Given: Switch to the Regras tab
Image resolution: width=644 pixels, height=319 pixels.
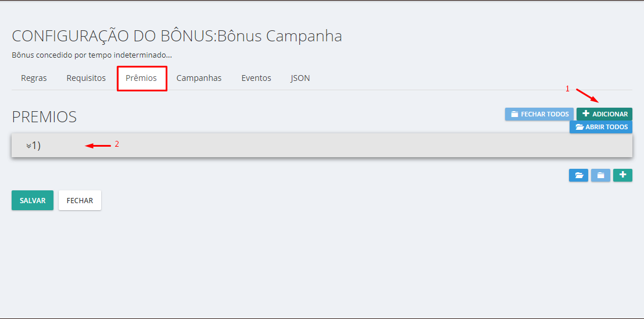Looking at the screenshot, I should [34, 78].
